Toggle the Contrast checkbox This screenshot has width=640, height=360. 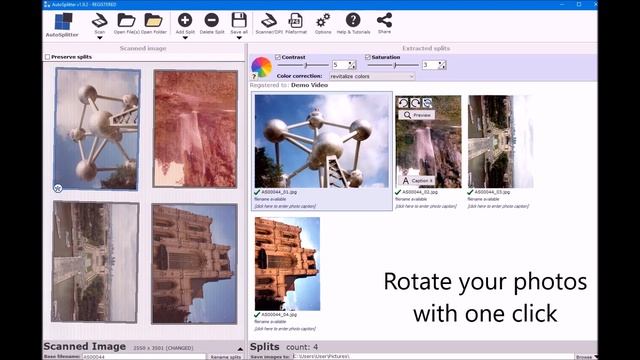coord(278,57)
